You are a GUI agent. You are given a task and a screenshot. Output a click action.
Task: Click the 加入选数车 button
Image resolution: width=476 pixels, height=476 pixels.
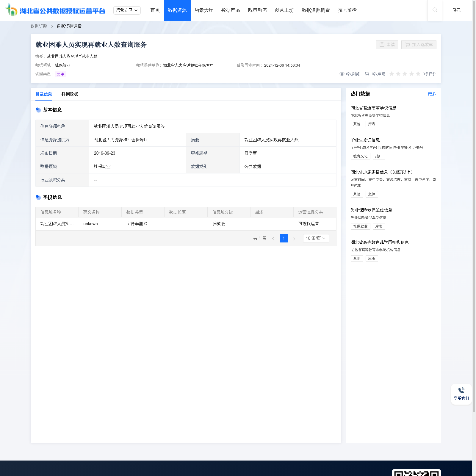coord(419,45)
